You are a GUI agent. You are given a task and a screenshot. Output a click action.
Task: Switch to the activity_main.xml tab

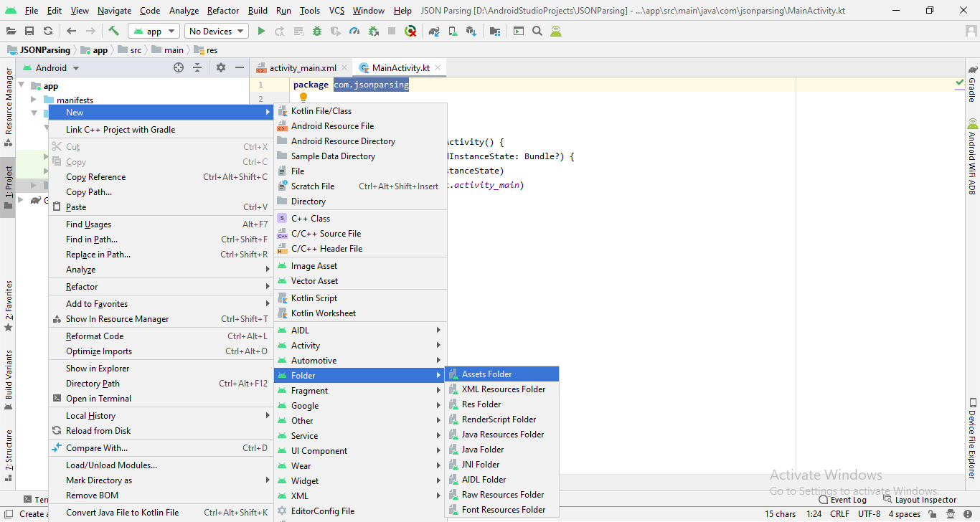point(302,68)
